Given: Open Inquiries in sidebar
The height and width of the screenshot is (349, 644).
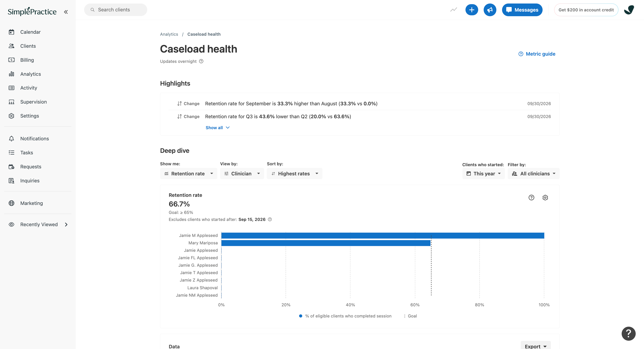Looking at the screenshot, I should [30, 181].
